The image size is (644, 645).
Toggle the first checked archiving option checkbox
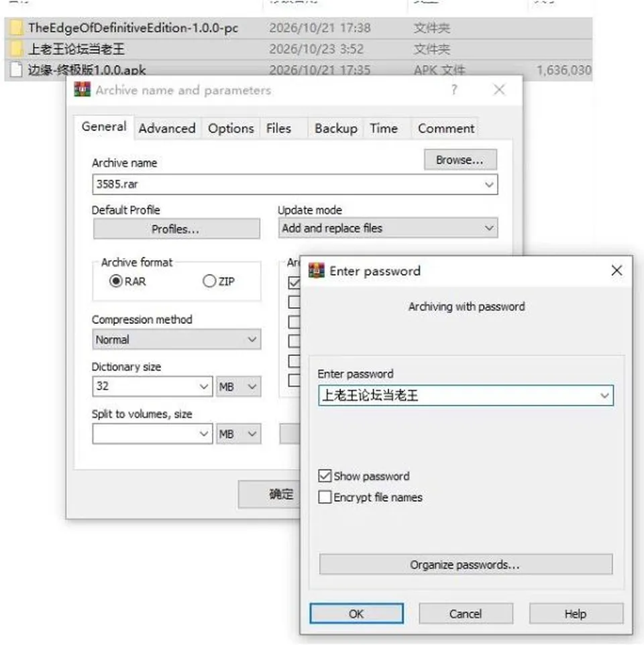(294, 282)
